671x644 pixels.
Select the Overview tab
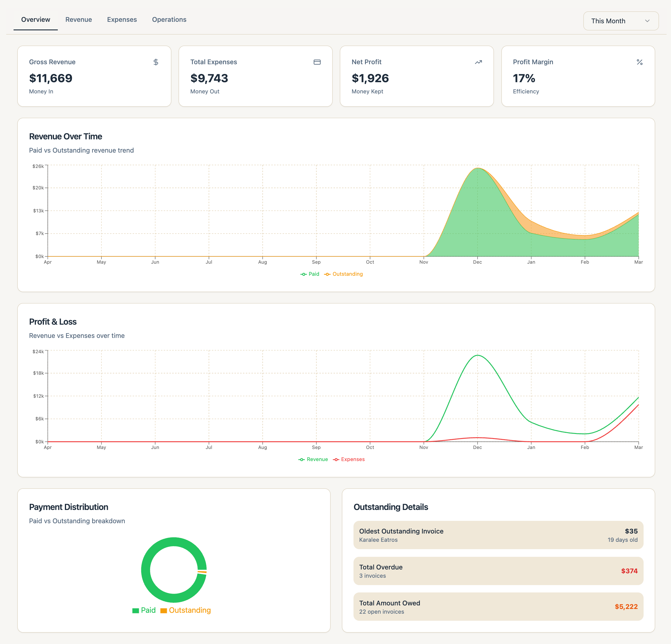[36, 19]
